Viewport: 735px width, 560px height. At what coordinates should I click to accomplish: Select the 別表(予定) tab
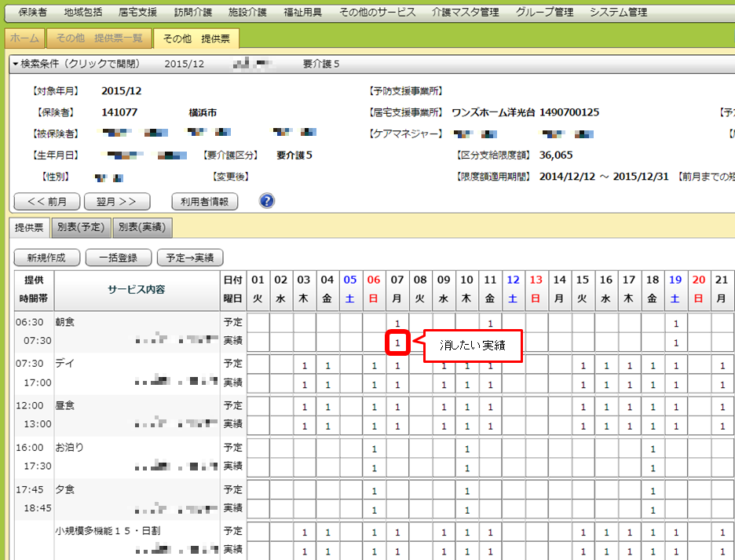[x=81, y=227]
